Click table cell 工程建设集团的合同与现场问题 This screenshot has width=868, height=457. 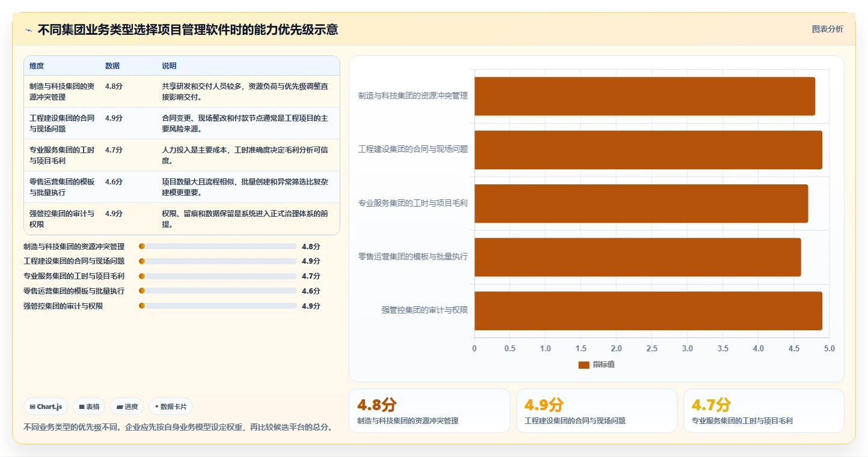[62, 123]
